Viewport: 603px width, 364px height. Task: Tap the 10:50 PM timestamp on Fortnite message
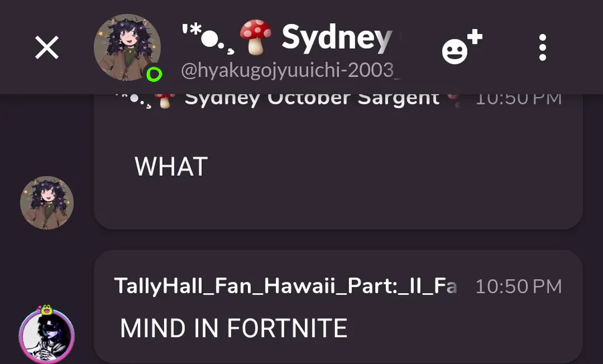click(x=519, y=286)
